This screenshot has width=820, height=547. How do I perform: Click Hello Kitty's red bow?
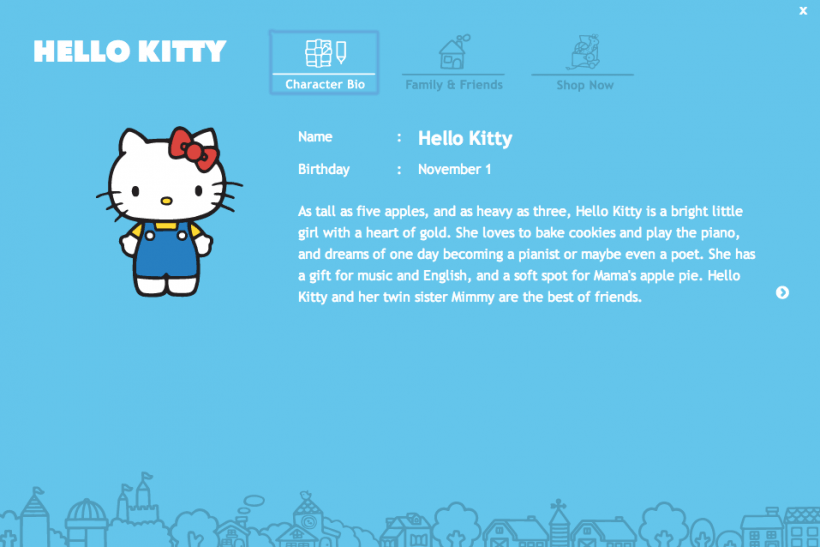(193, 149)
